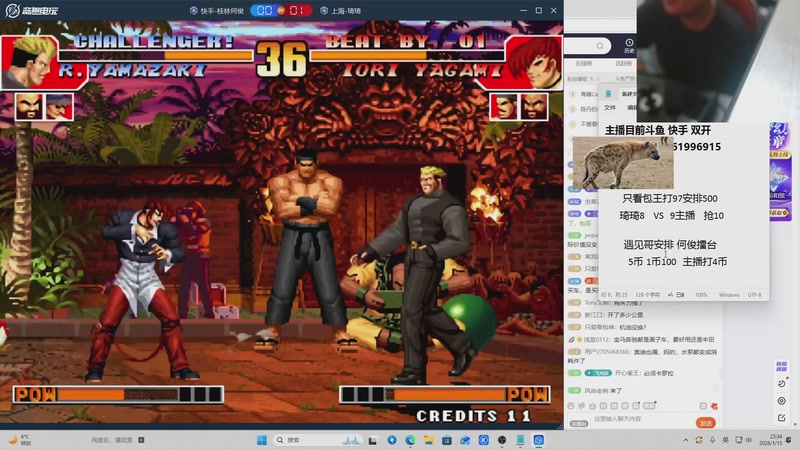Open the active game platform icon in taskbar
The width and height of the screenshot is (800, 450).
pos(539,440)
